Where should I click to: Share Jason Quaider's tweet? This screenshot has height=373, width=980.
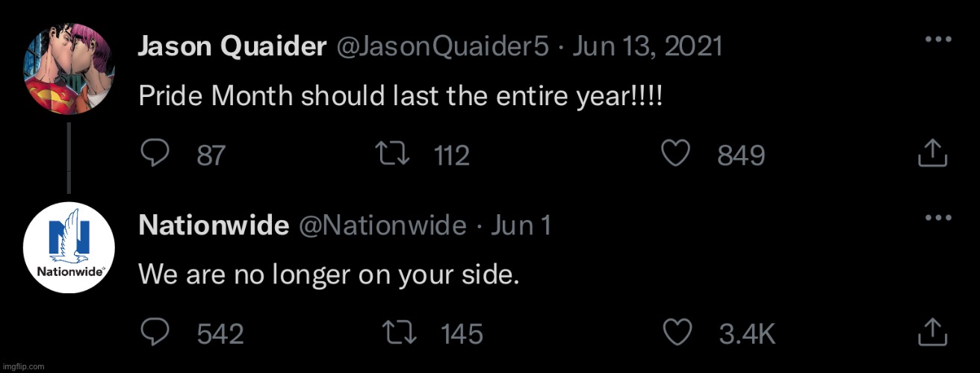932,154
